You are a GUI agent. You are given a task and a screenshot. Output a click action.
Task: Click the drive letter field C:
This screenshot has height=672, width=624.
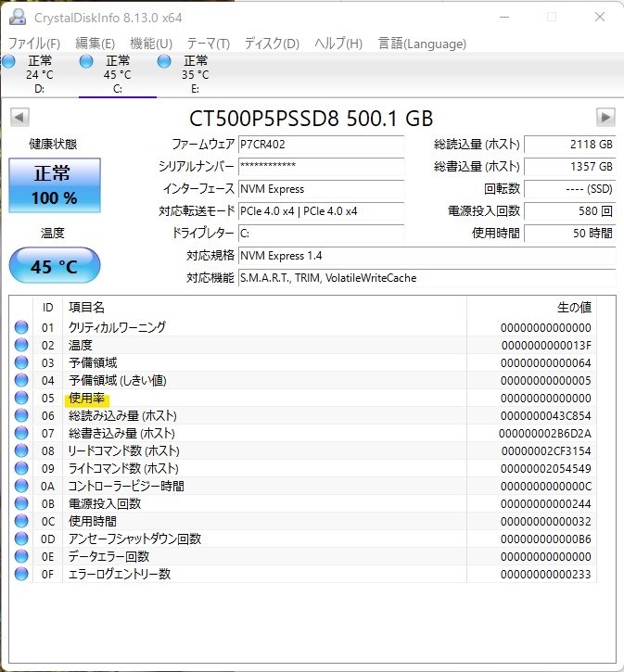coord(321,234)
